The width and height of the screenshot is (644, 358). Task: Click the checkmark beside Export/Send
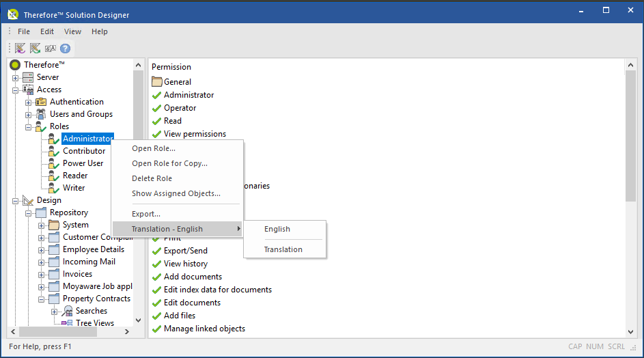coord(156,251)
